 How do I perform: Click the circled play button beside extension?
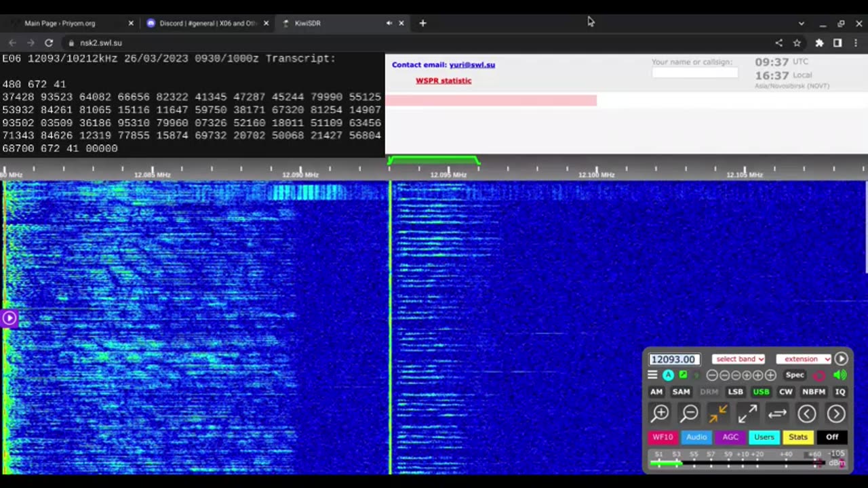[841, 359]
